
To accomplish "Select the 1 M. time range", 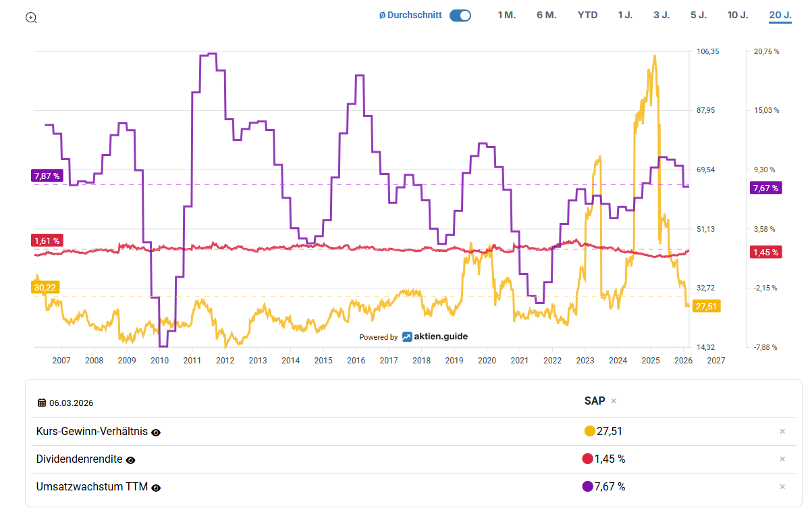I will click(x=506, y=15).
